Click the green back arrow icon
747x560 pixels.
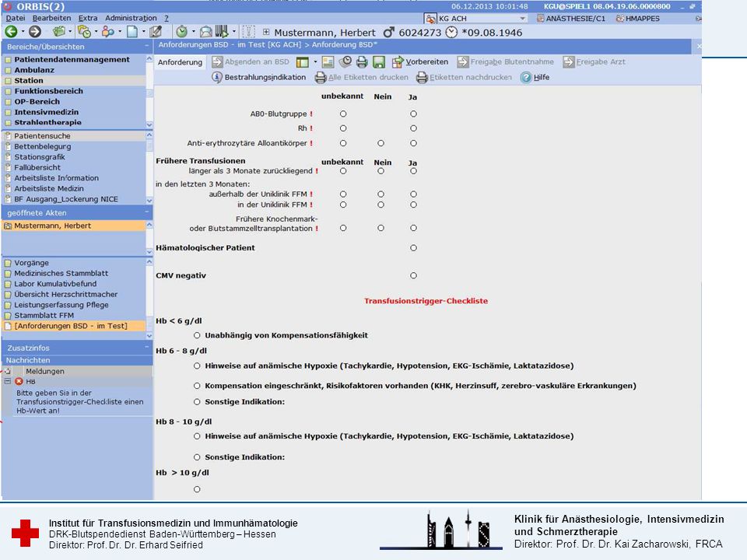[11, 32]
